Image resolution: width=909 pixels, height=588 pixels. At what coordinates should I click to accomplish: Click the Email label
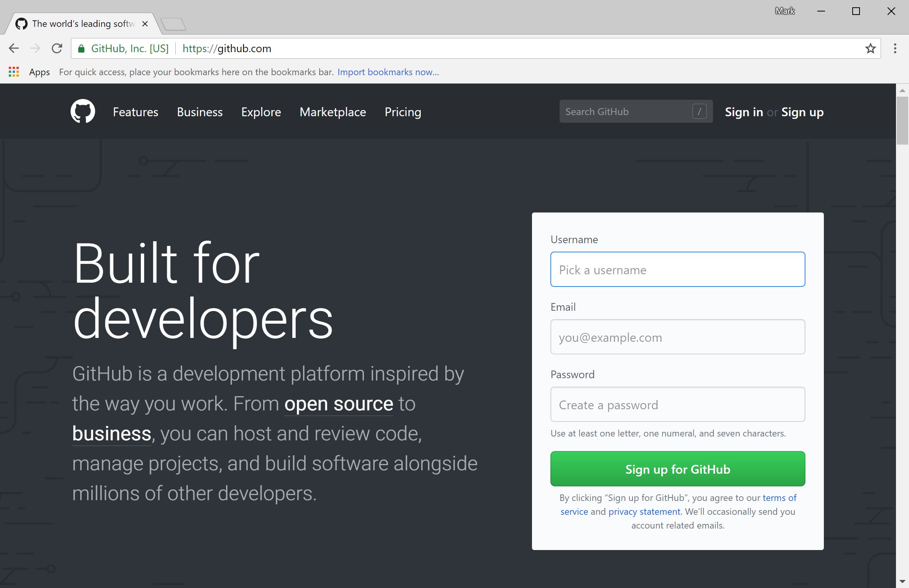pos(563,307)
